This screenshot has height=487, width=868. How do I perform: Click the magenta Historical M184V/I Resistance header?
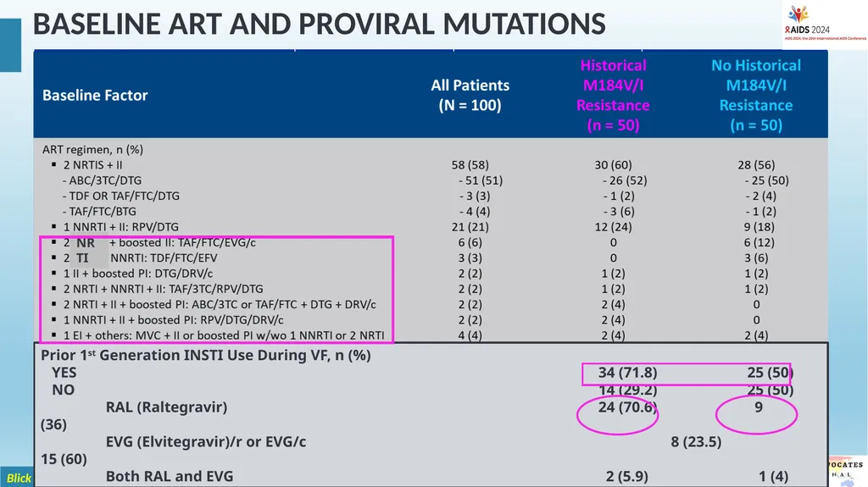[613, 95]
